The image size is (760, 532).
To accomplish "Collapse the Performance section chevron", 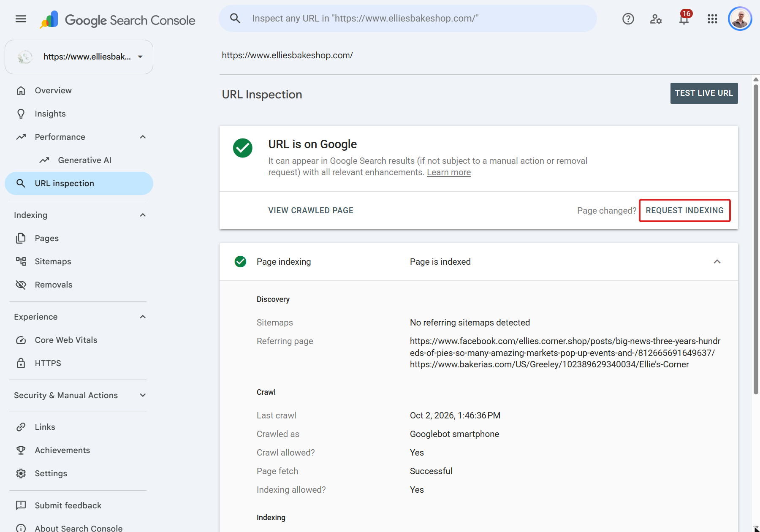I will pyautogui.click(x=143, y=137).
